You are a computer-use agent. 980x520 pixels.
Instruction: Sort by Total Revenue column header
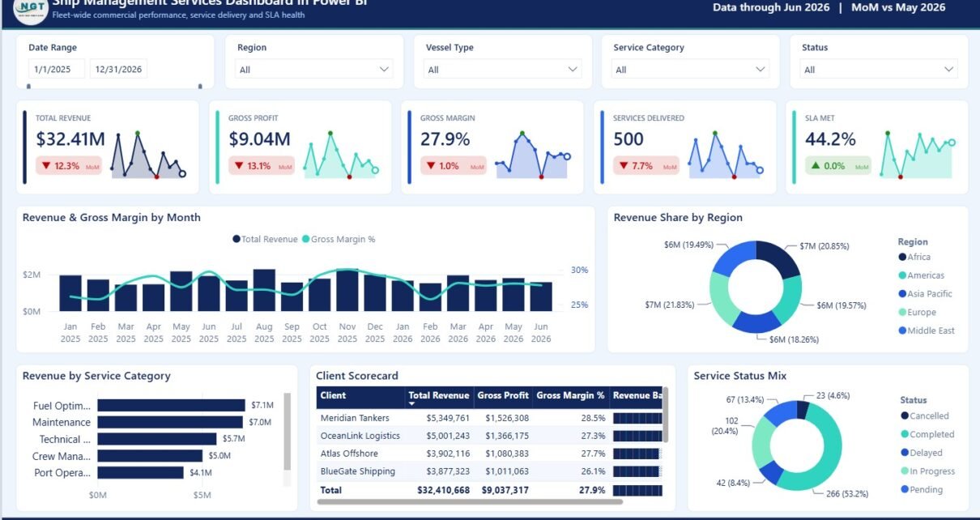439,396
